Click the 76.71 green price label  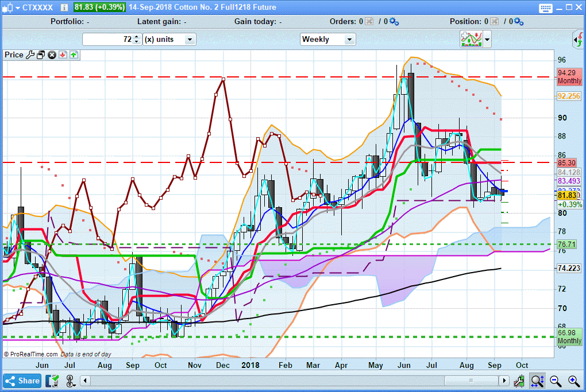click(566, 244)
